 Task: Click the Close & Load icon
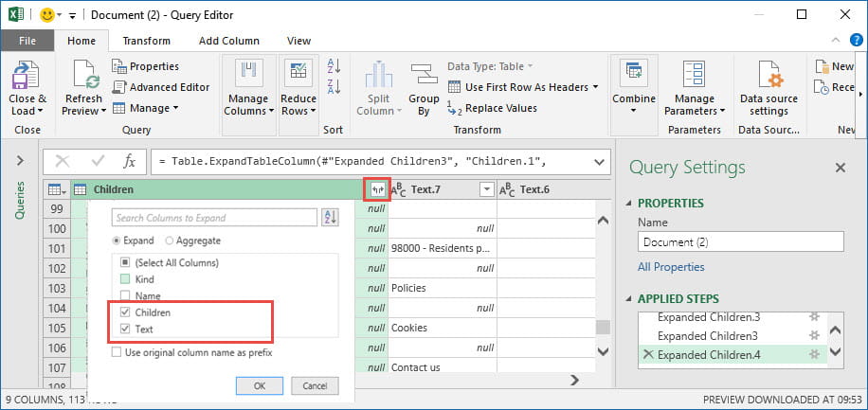coord(27,76)
